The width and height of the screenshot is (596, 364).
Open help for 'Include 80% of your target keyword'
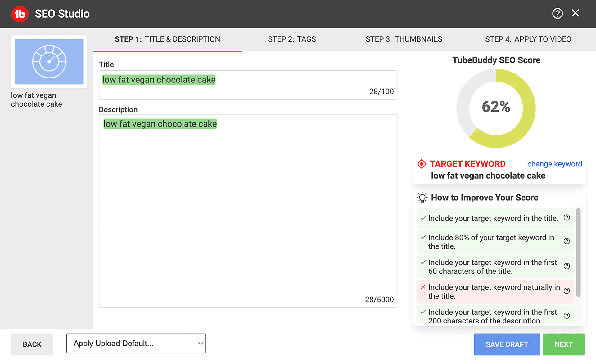[567, 241]
